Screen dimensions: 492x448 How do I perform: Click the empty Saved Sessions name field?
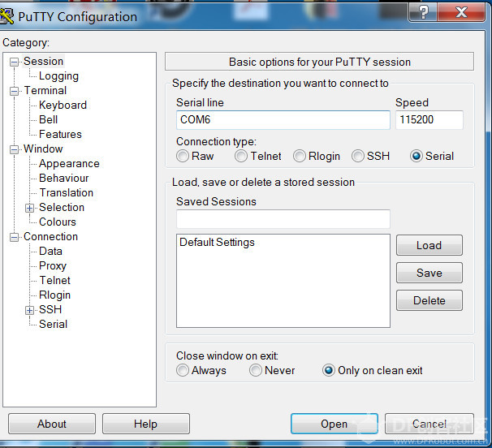283,218
